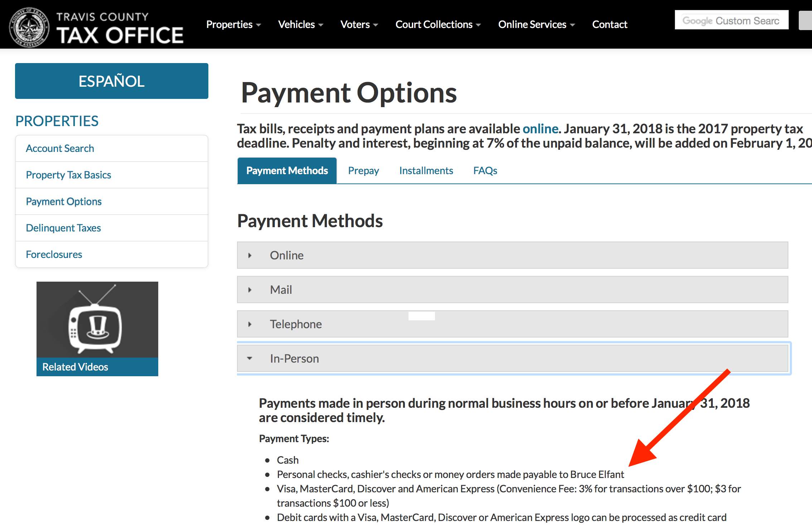The image size is (812, 526).
Task: Click the Travis County seal logo
Action: [29, 27]
